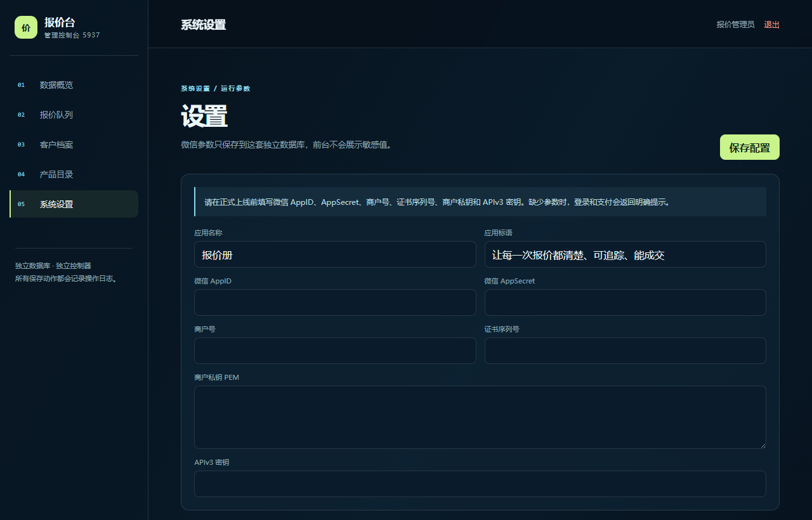The height and width of the screenshot is (520, 812).
Task: Click the WeChat parameters notice banner
Action: pyautogui.click(x=480, y=202)
